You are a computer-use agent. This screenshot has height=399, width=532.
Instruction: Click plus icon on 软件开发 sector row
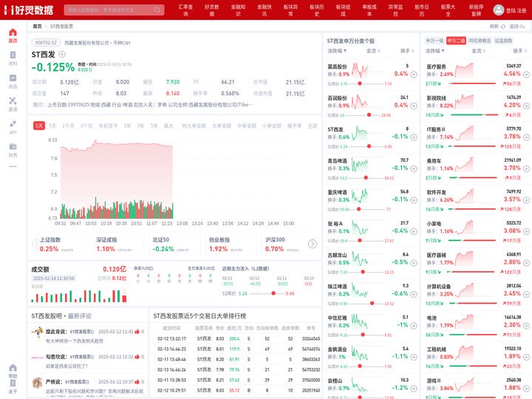(x=526, y=200)
